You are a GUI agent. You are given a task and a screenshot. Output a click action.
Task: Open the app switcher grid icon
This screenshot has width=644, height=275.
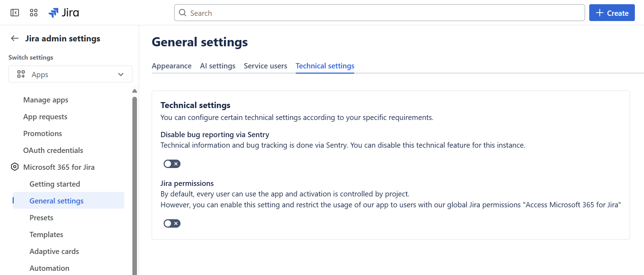tap(34, 13)
